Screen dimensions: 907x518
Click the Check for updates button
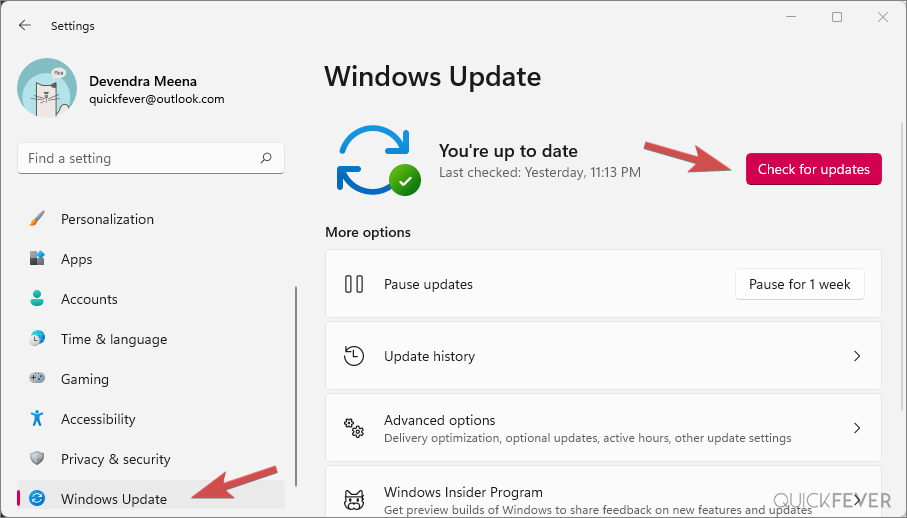click(x=813, y=169)
